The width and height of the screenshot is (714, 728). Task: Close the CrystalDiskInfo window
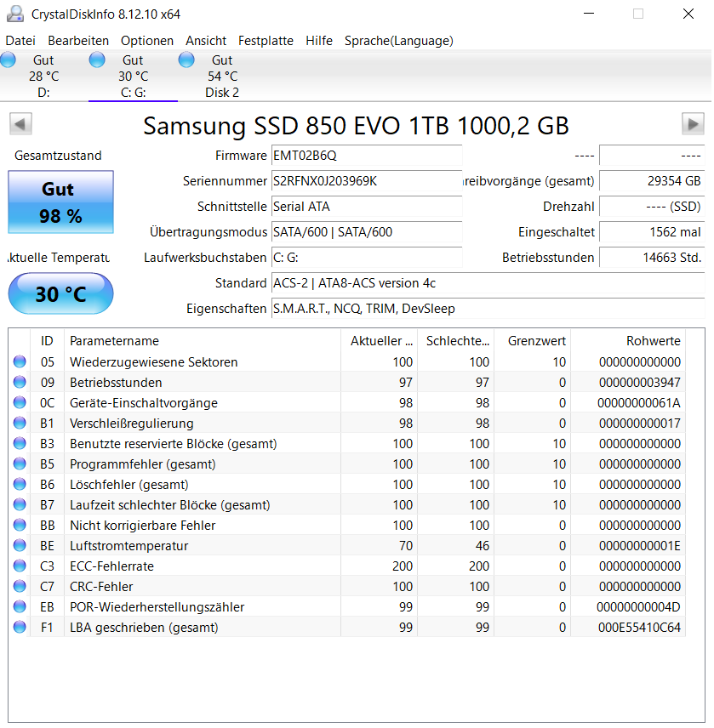688,14
